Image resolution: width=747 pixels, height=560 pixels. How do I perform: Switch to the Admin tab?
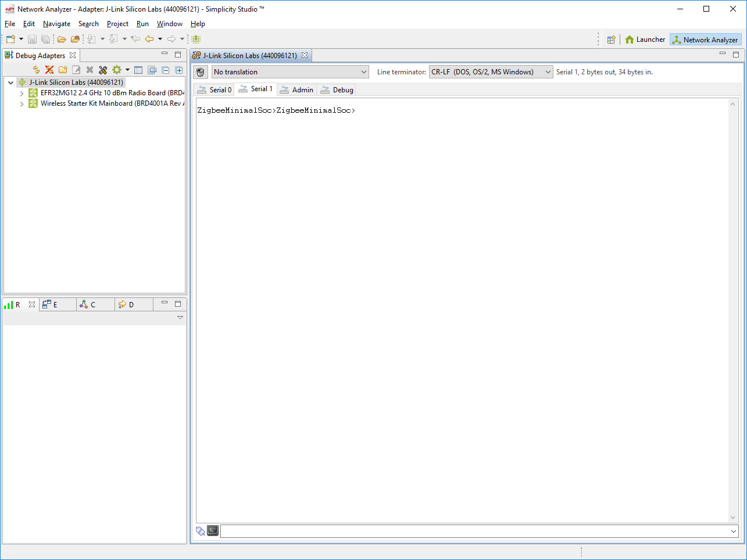297,89
